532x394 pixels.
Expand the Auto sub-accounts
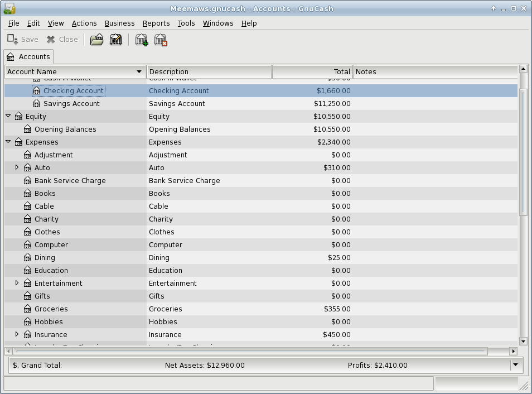coord(17,167)
